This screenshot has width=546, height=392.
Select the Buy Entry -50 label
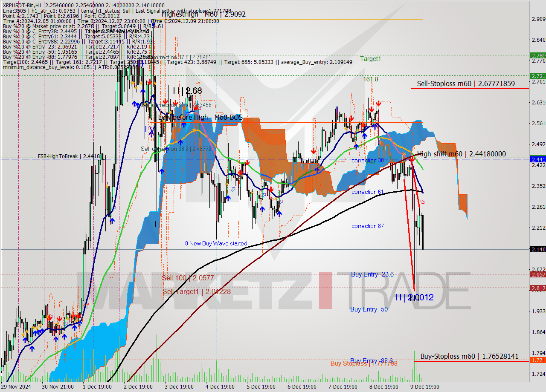point(369,309)
